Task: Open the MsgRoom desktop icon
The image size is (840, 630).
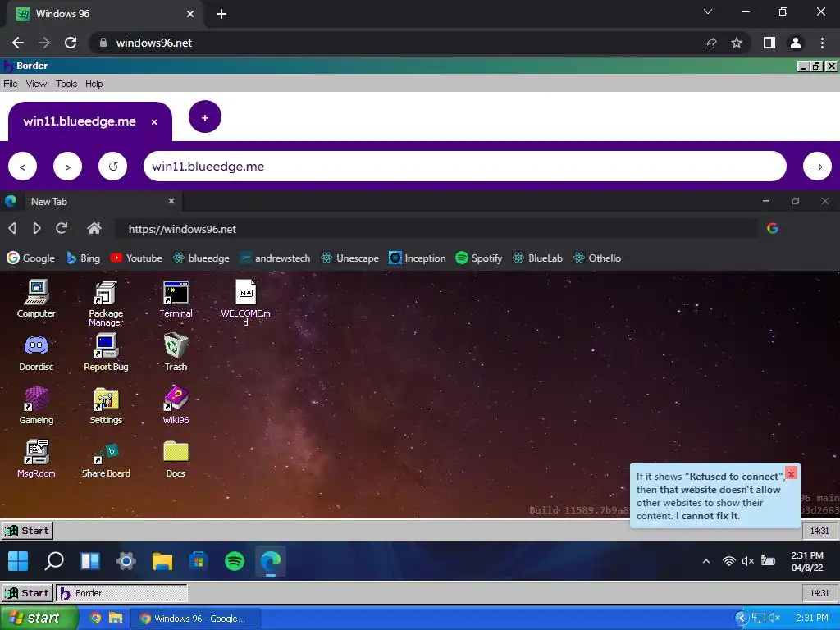Action: coord(36,459)
